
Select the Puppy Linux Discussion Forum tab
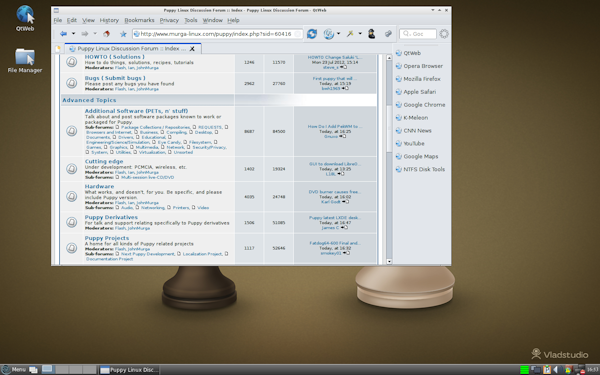click(x=132, y=49)
